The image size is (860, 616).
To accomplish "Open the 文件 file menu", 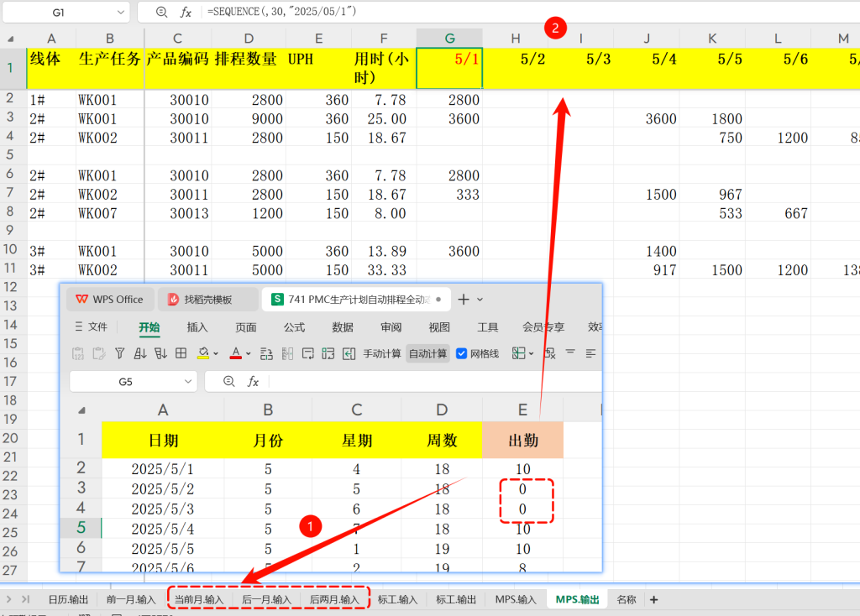I will pyautogui.click(x=91, y=327).
